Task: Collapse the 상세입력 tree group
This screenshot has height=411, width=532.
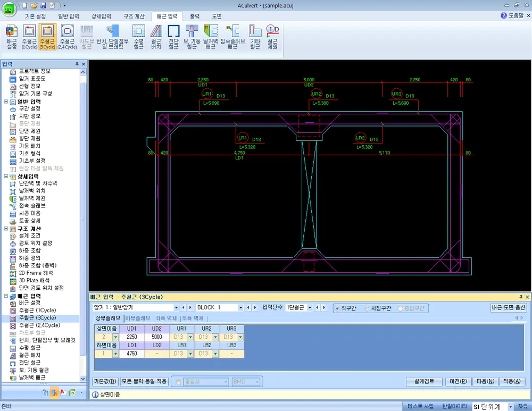Action: [x=6, y=177]
